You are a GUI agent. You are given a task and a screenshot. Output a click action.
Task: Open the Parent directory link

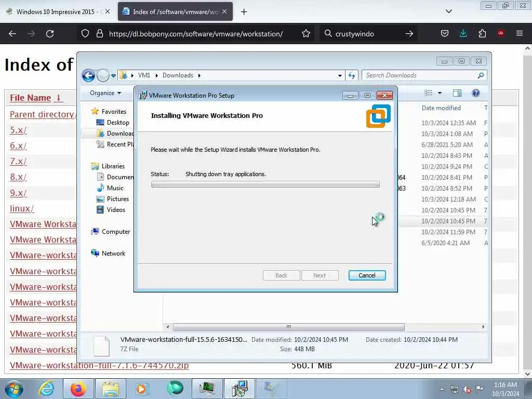click(x=43, y=114)
